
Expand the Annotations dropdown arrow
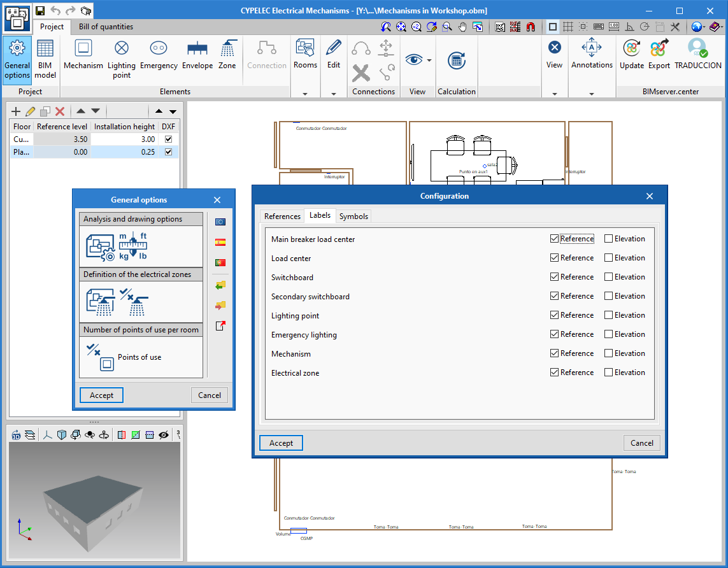coord(592,94)
